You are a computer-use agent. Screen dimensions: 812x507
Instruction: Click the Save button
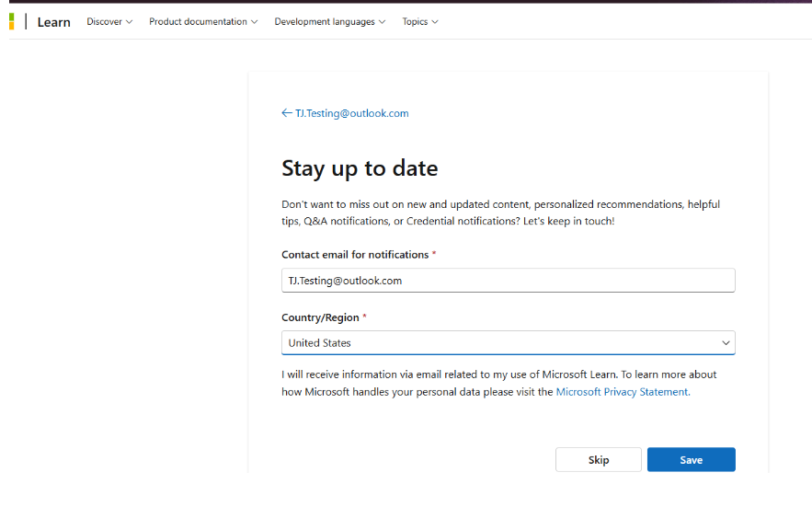coord(691,460)
